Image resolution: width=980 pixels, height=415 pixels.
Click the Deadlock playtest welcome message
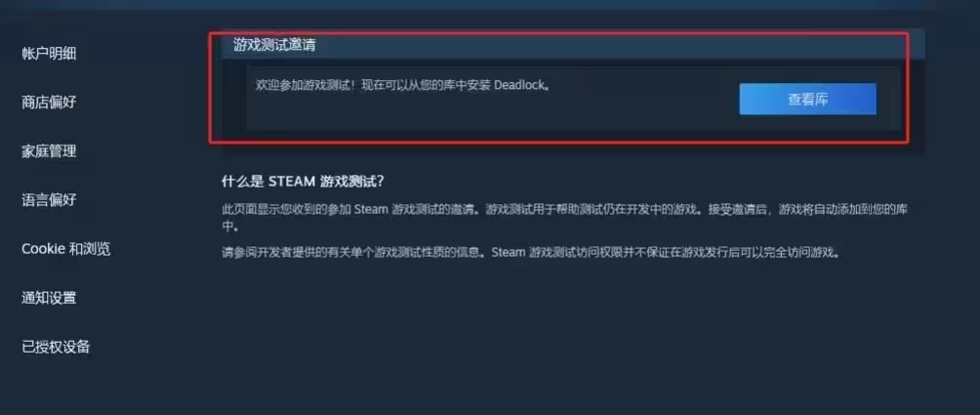click(x=403, y=86)
